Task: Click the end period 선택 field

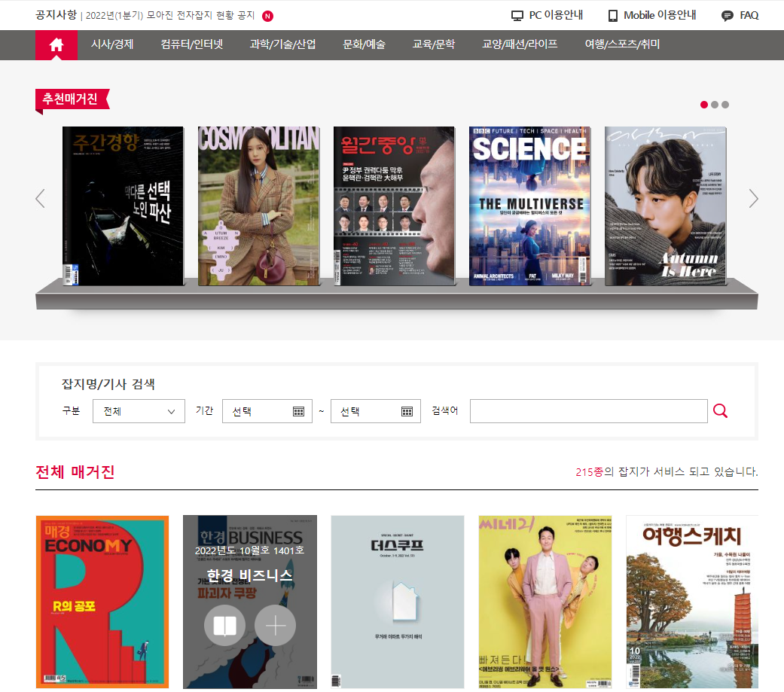Action: (376, 411)
